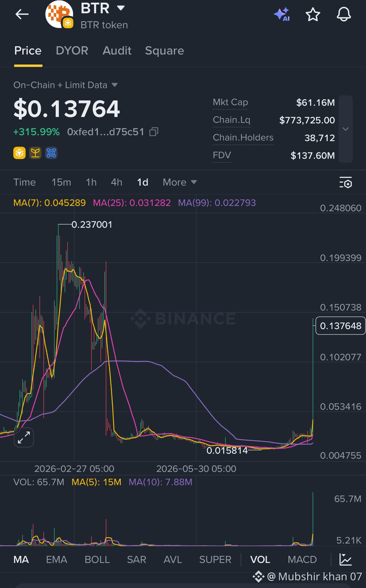Tap the 2026-05-30 05:00 date label
Screen dimensions: 366x588
click(x=196, y=469)
